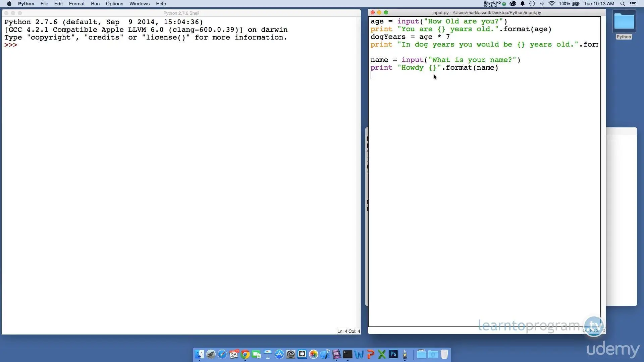
Task: Click the shell Ln: 4 Col: 4 status
Action: pyautogui.click(x=348, y=331)
